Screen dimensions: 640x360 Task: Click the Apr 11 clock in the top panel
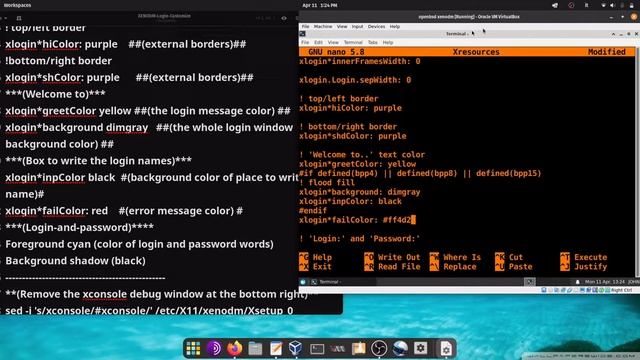tap(320, 5)
